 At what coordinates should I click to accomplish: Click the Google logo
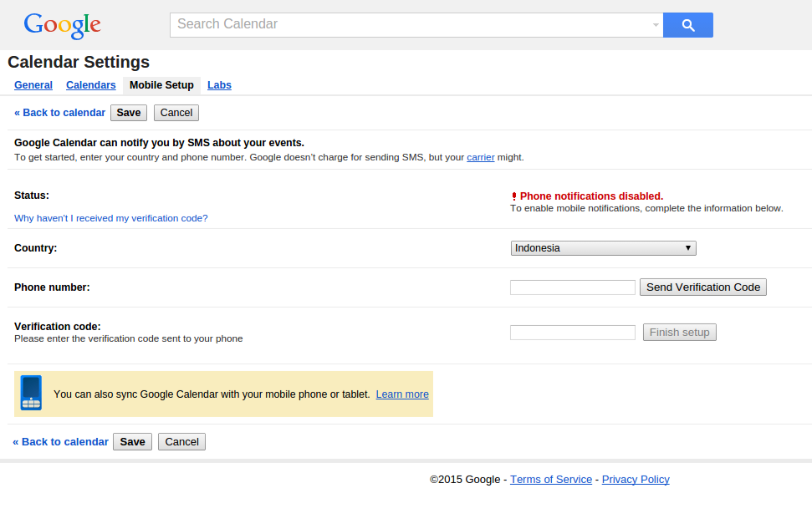click(x=62, y=25)
